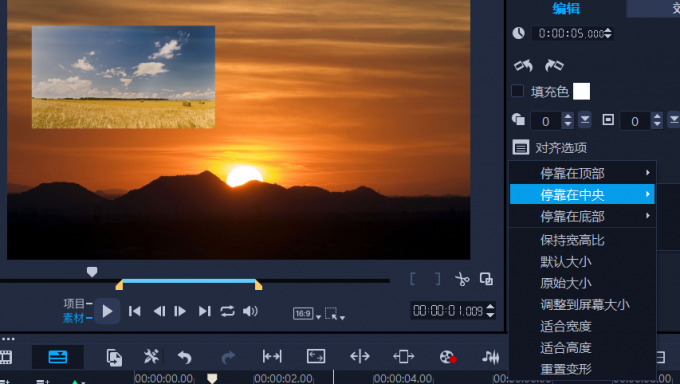The image size is (680, 384).
Task: Click the overlay sky field thumbnail in preview
Action: click(124, 77)
